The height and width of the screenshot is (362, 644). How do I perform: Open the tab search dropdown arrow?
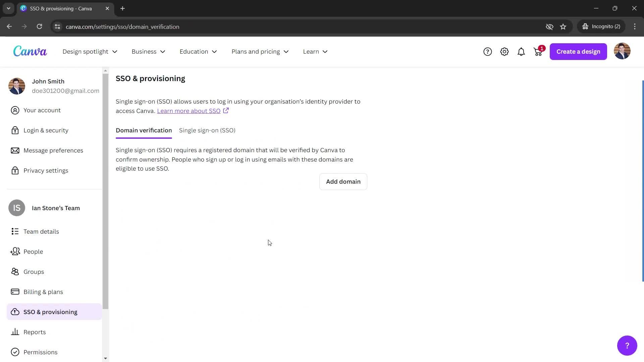(x=8, y=8)
